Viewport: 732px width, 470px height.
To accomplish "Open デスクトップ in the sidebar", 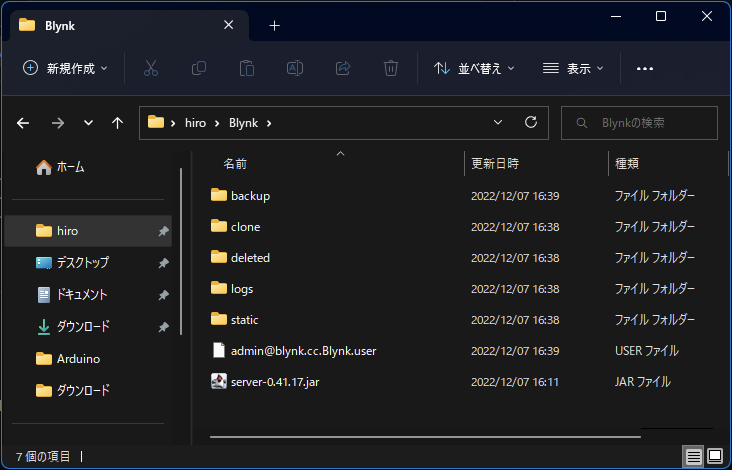I will point(72,263).
